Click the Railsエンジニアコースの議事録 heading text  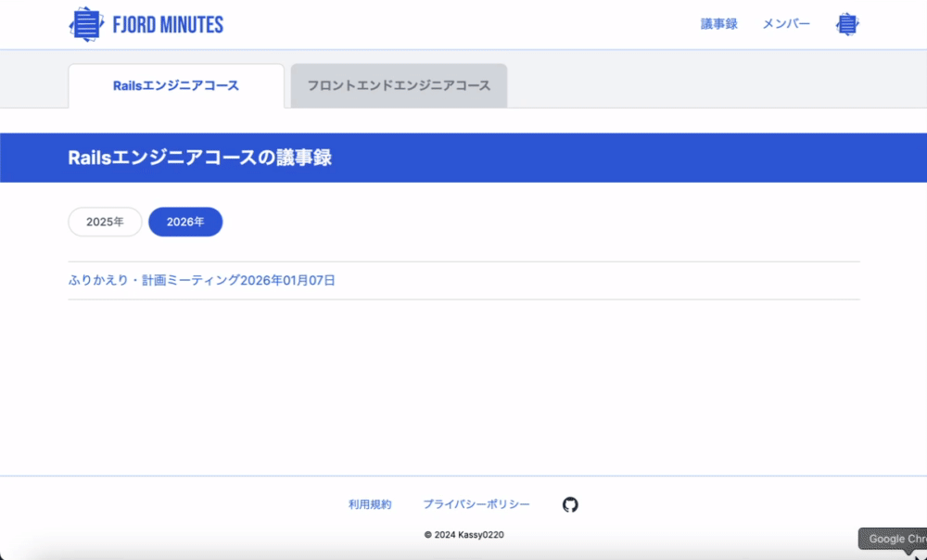click(200, 158)
